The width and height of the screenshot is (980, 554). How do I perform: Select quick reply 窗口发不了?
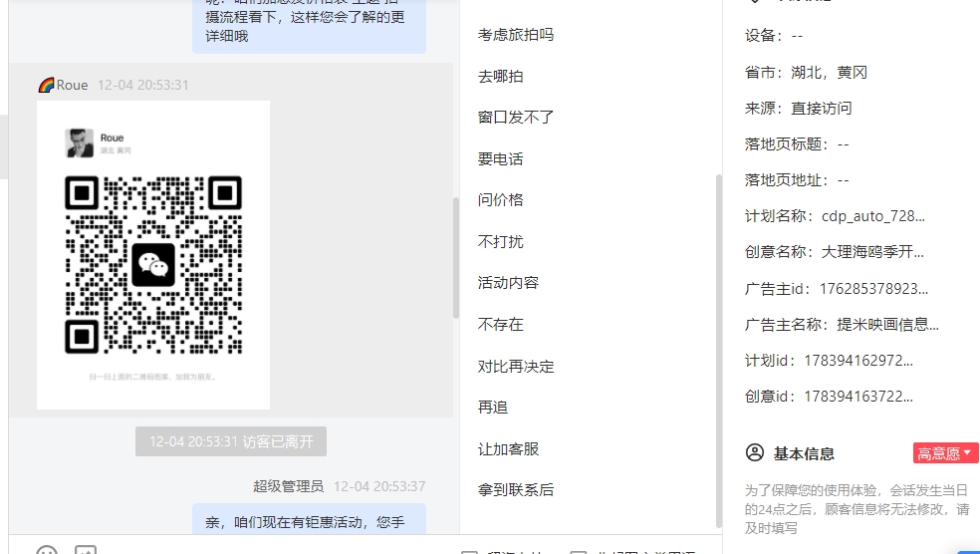[x=516, y=118]
